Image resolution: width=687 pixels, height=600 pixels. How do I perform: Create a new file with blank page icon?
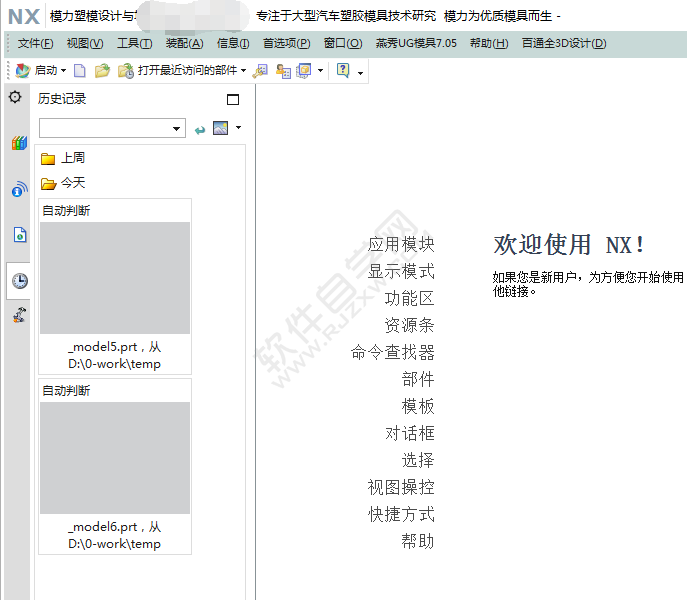click(x=80, y=71)
